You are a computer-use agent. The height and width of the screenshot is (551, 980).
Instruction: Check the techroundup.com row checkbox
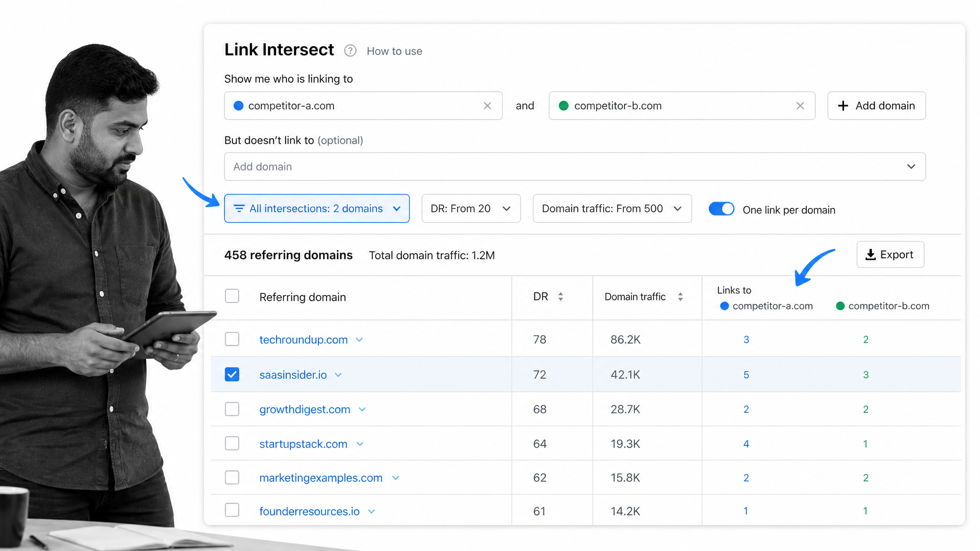[232, 339]
